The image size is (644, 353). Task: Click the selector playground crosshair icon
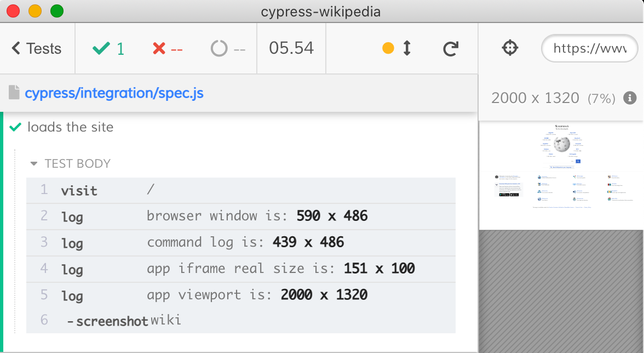pos(510,48)
